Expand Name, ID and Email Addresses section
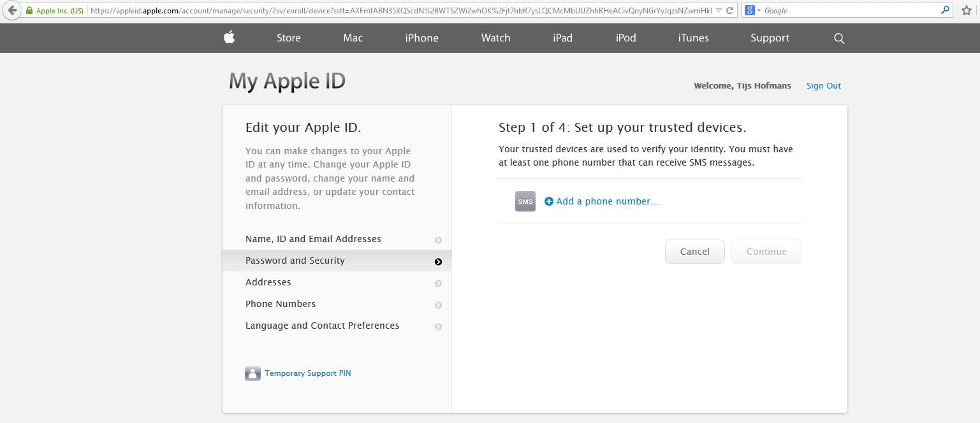The width and height of the screenshot is (980, 423). 313,239
